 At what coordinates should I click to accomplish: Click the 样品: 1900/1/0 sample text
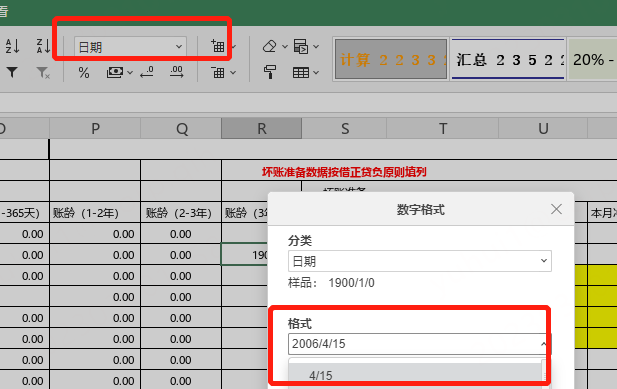(x=331, y=283)
